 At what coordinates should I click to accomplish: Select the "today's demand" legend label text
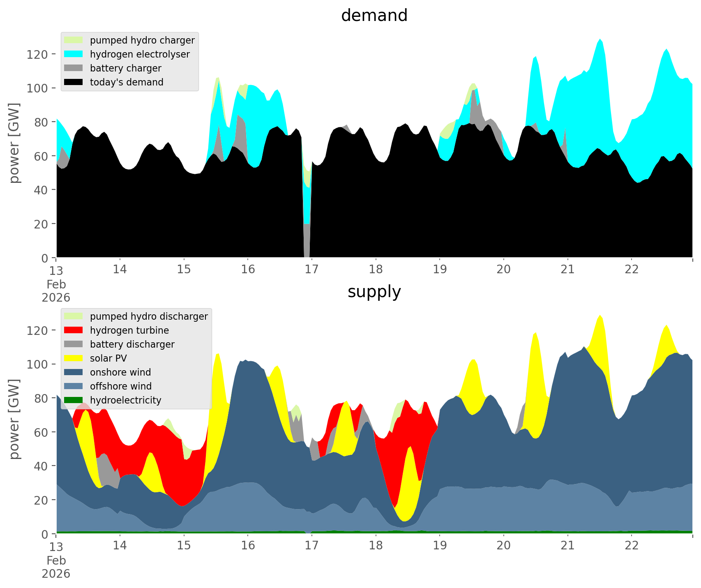click(127, 82)
